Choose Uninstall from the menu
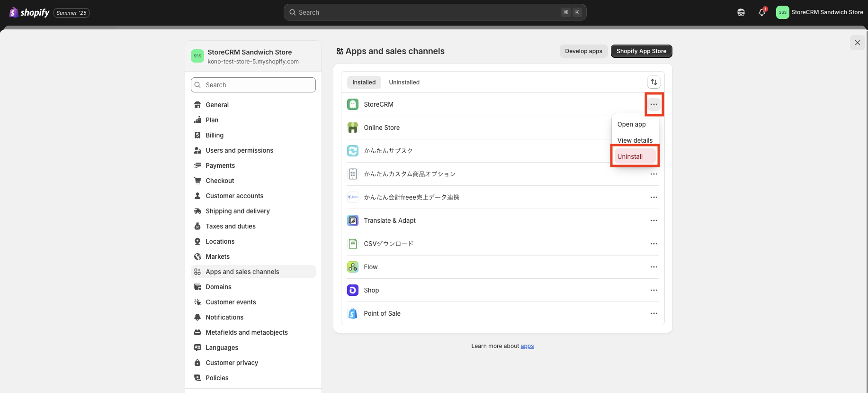 tap(635, 156)
